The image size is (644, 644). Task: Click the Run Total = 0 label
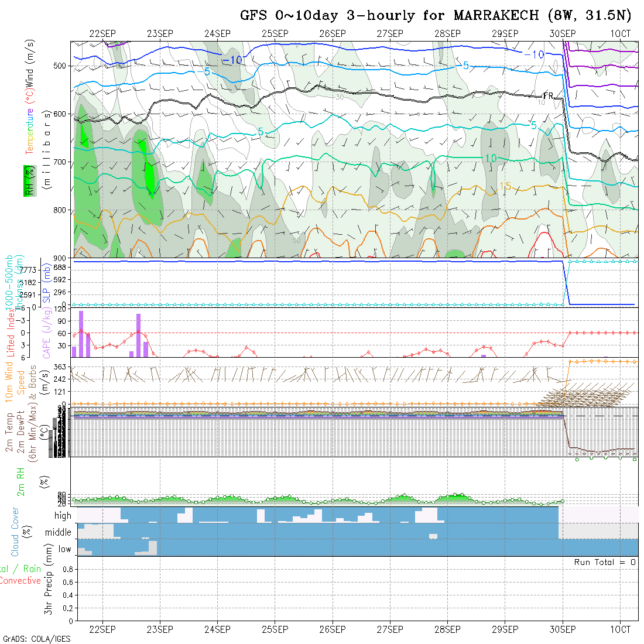pos(605,562)
